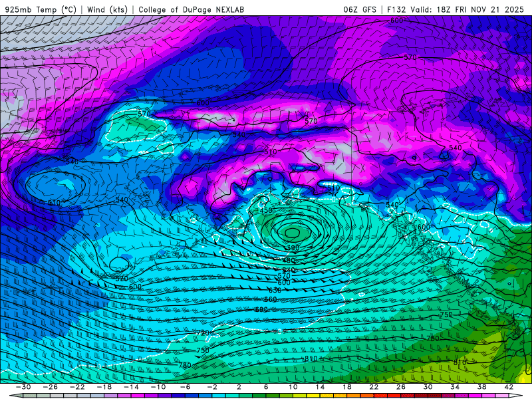Click the 630 height contour label
The height and width of the screenshot is (399, 532).
click(275, 291)
